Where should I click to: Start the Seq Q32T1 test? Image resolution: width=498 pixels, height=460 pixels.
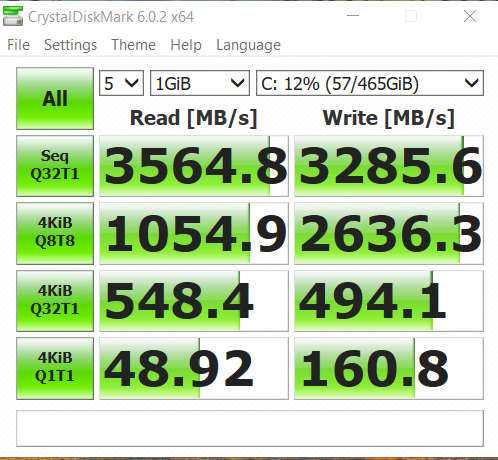55,166
